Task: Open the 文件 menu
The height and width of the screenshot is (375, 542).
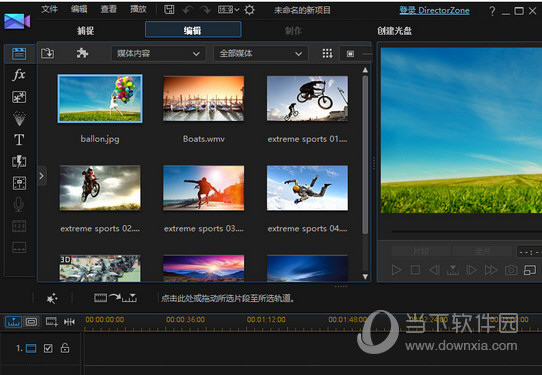Action: [x=49, y=9]
